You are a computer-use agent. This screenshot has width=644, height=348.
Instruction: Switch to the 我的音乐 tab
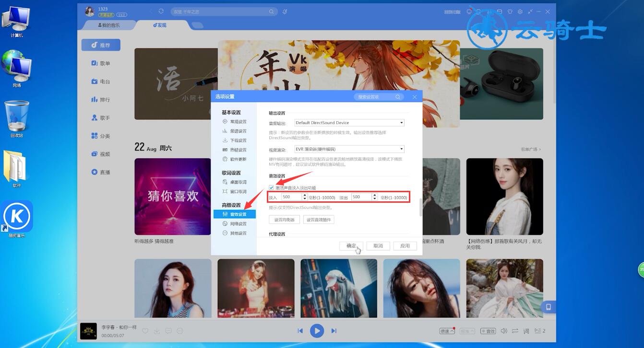(x=109, y=25)
